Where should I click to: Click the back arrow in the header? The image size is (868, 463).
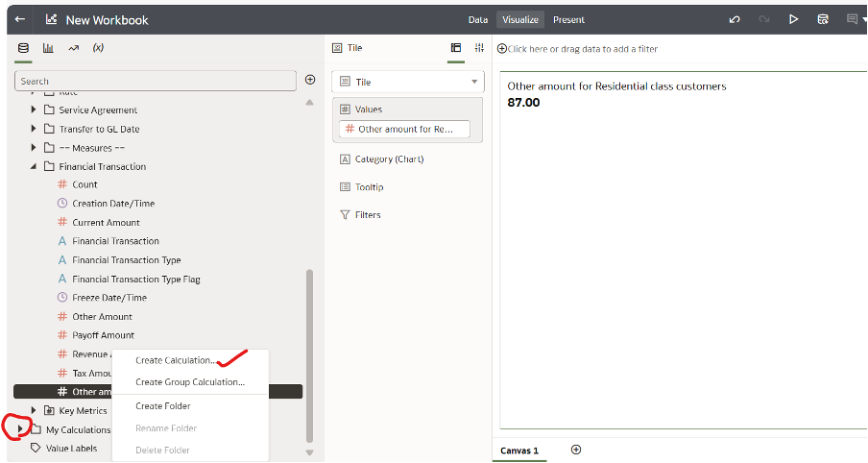[19, 19]
